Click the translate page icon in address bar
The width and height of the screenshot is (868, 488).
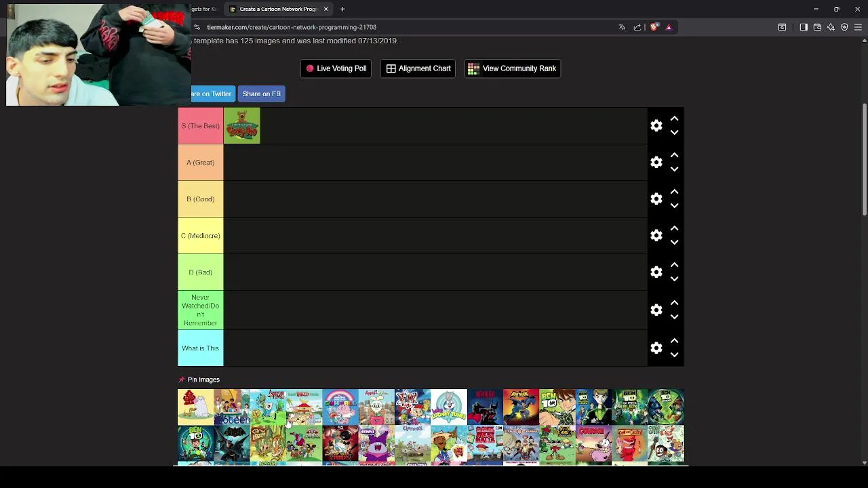tap(622, 27)
